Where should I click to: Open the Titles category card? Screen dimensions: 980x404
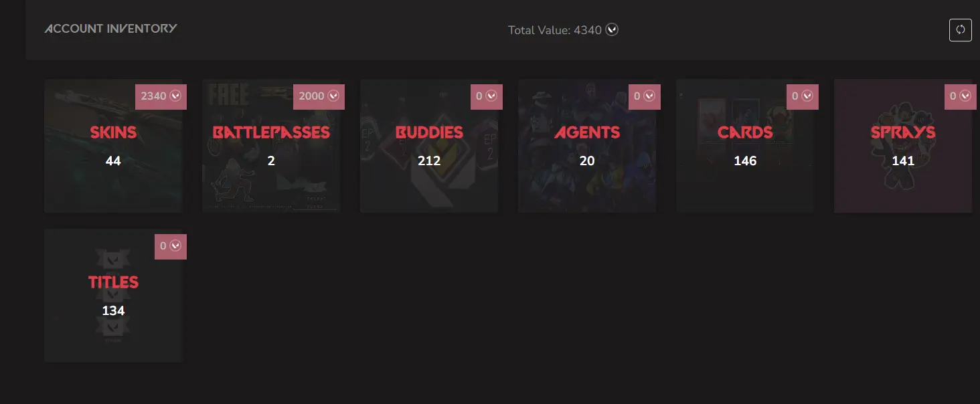tap(113, 296)
